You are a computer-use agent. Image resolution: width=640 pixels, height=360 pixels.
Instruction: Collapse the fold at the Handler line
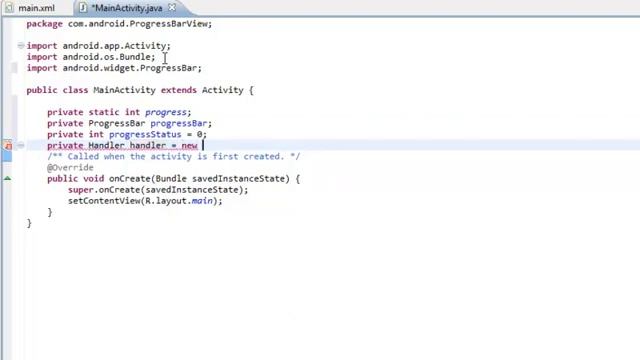(21, 145)
